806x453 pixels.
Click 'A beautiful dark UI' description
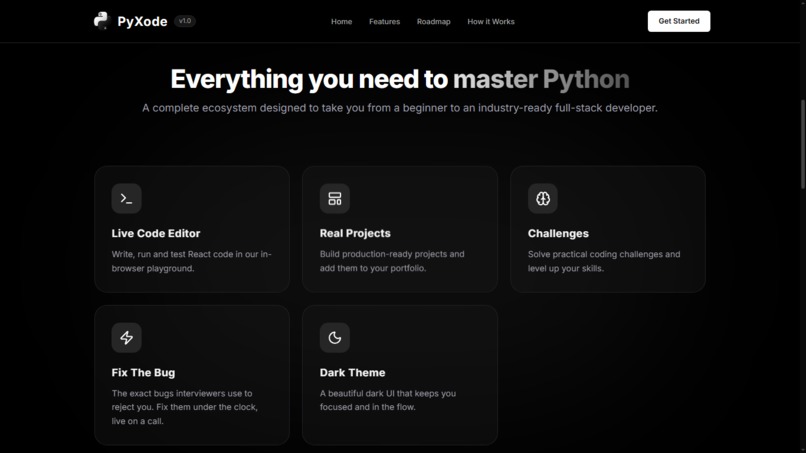[x=388, y=400]
